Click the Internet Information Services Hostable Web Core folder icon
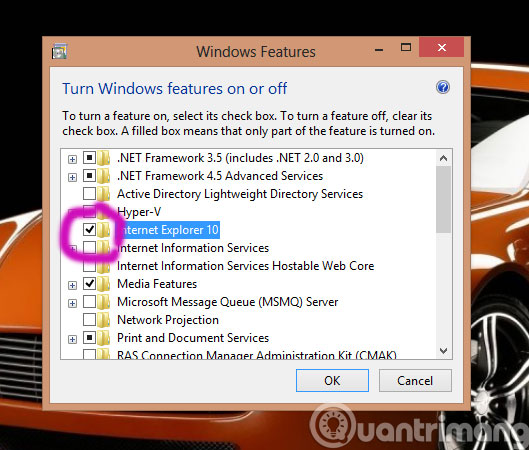The height and width of the screenshot is (450, 529). [x=104, y=266]
